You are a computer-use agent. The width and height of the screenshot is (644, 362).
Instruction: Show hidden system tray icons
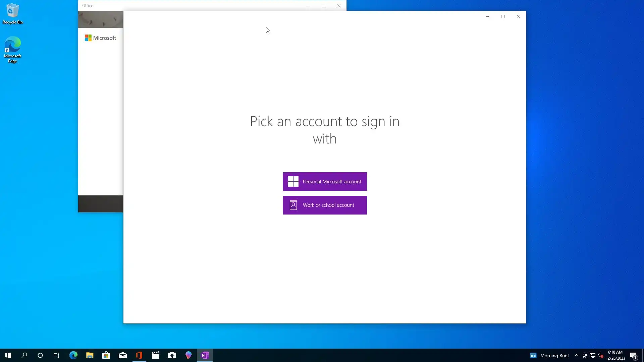[576, 355]
